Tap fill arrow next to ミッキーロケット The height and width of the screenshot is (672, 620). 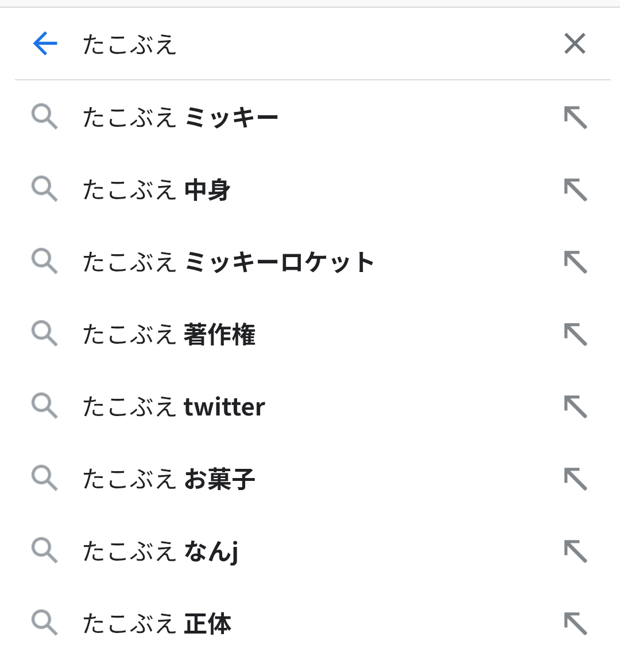point(575,262)
